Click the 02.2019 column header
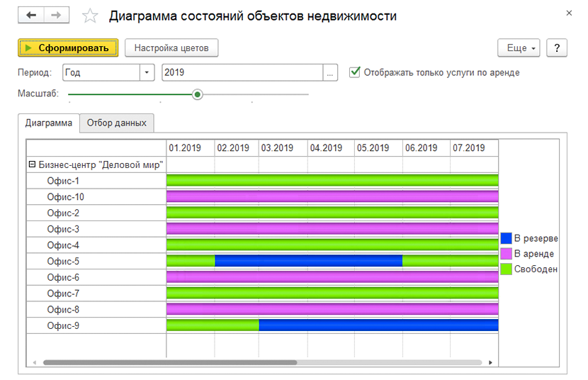 [237, 147]
